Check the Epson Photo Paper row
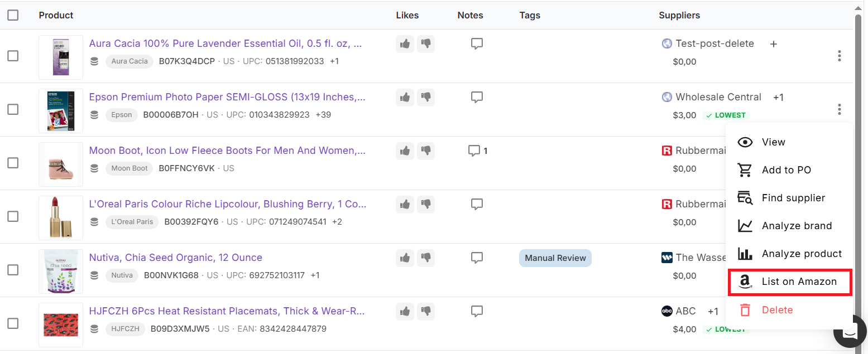Image resolution: width=868 pixels, height=354 pixels. point(13,109)
